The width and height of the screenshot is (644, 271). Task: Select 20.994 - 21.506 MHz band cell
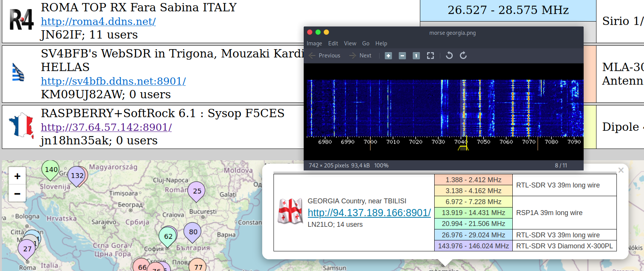point(473,224)
